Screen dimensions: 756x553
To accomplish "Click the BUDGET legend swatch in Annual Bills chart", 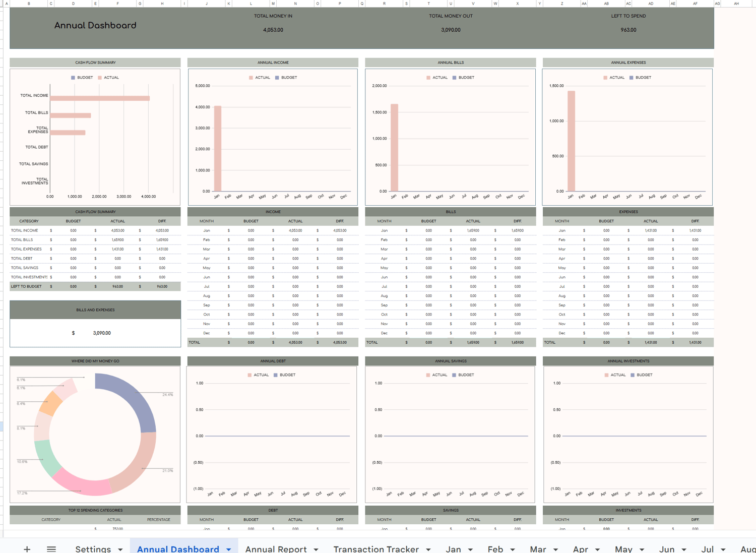I will coord(455,78).
